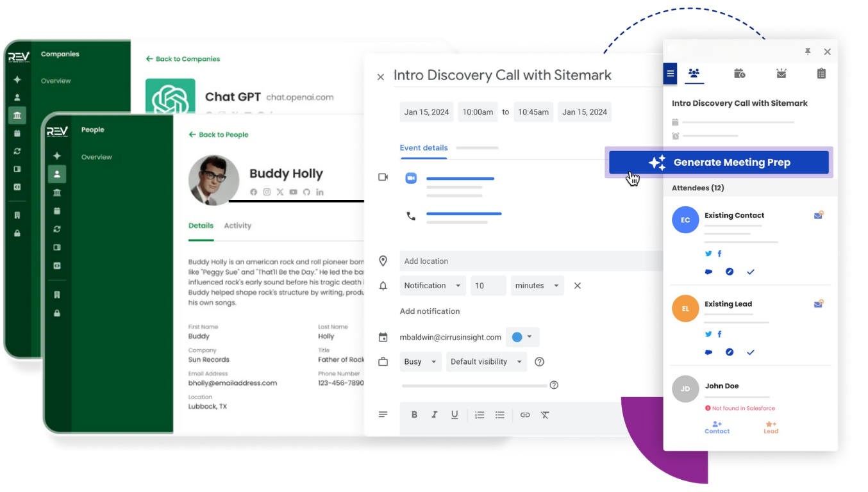Click the Bold formatting button
This screenshot has width=868, height=492.
pyautogui.click(x=415, y=415)
